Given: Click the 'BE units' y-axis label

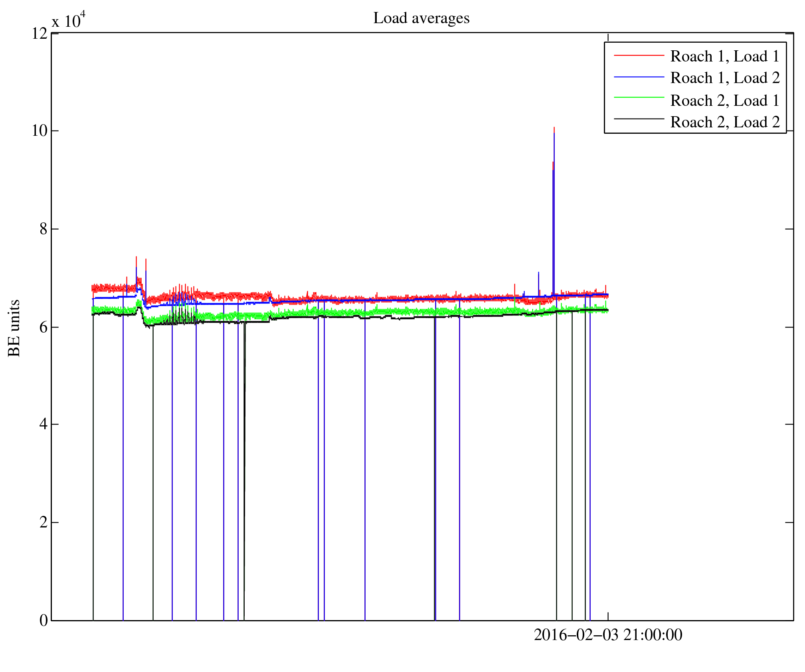Looking at the screenshot, I should point(14,328).
